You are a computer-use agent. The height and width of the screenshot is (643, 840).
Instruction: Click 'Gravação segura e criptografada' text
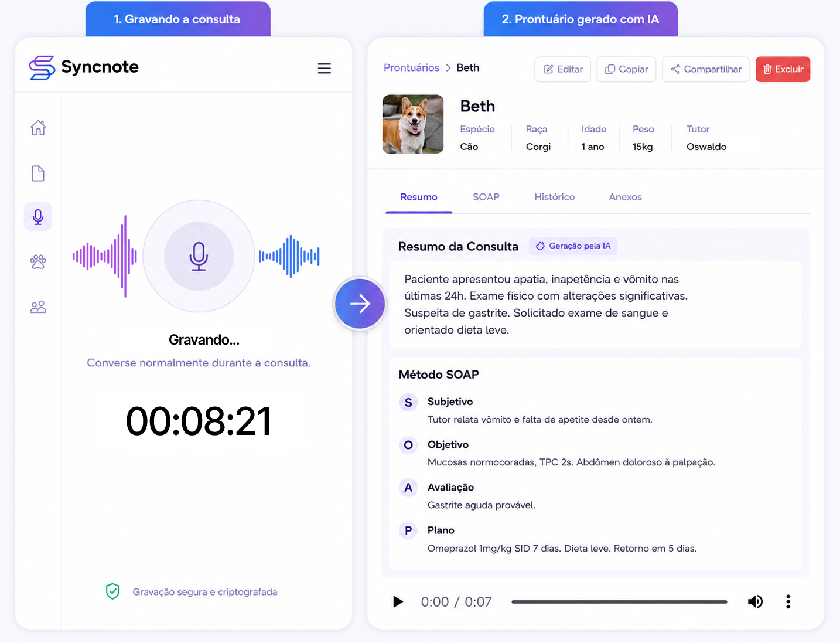coord(205,592)
